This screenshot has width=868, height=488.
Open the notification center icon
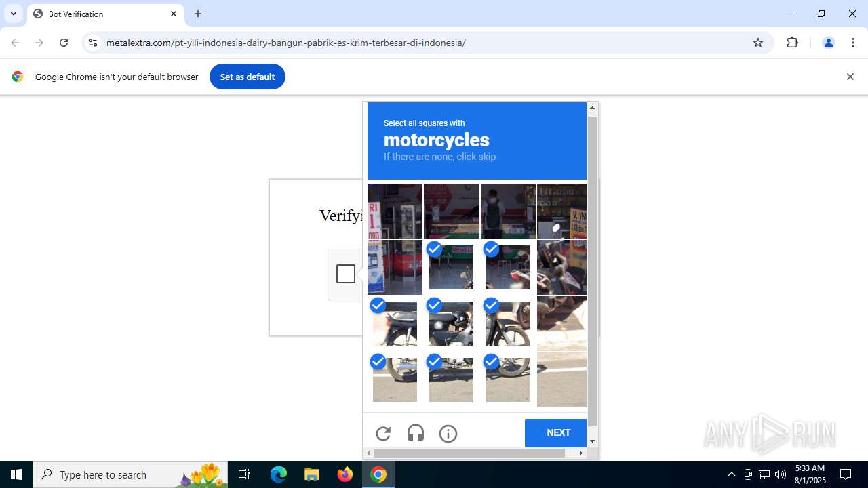tap(846, 474)
